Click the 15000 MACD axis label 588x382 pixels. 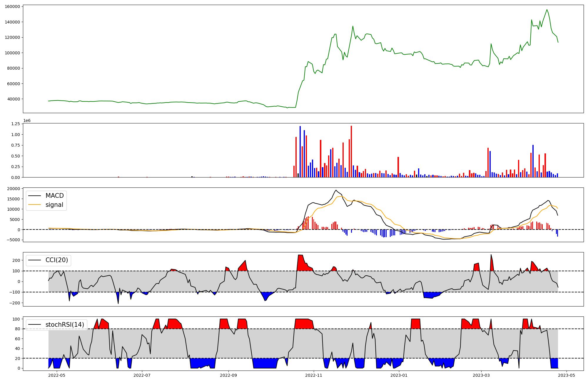14,199
